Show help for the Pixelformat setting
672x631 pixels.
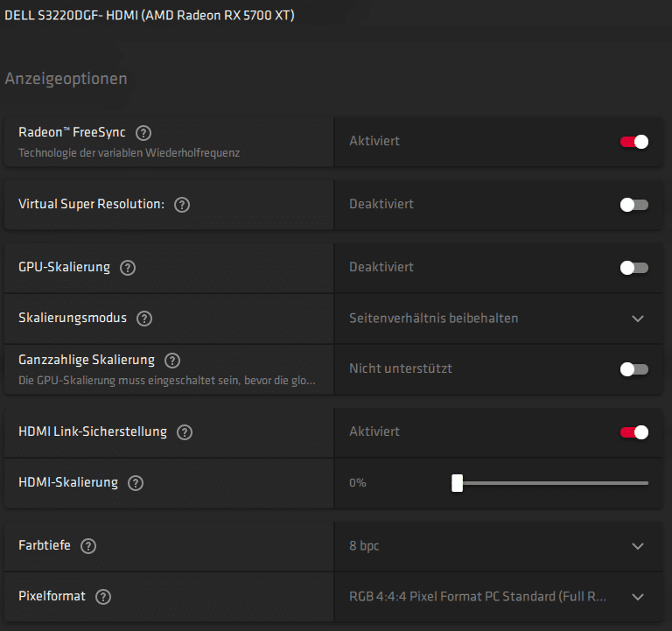103,597
